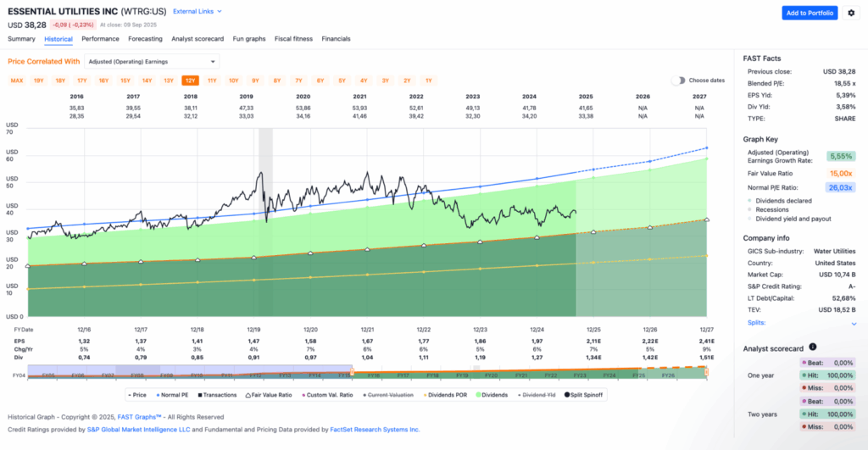Click the FY15 range navigator handle
This screenshot has width=868, height=450.
[x=352, y=373]
